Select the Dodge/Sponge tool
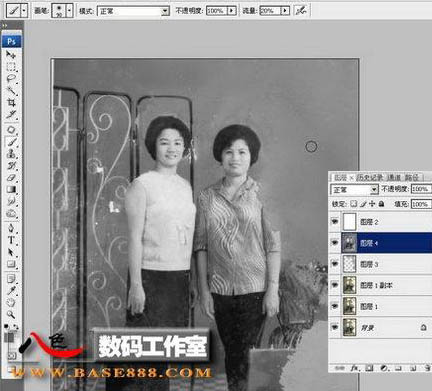 click(11, 213)
